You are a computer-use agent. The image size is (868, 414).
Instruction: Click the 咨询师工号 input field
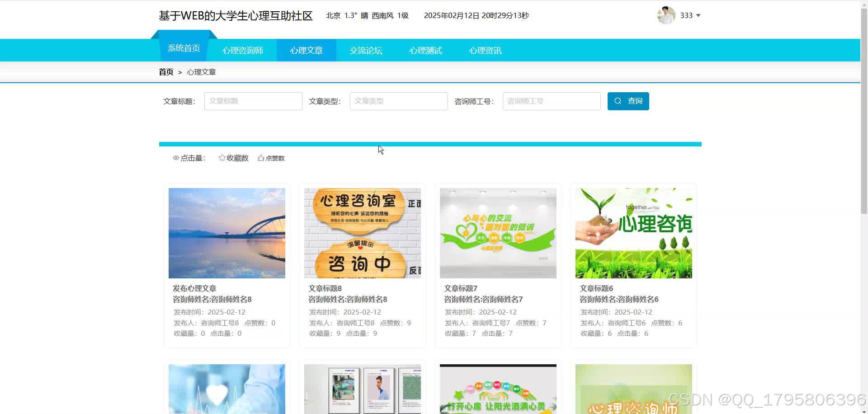551,101
